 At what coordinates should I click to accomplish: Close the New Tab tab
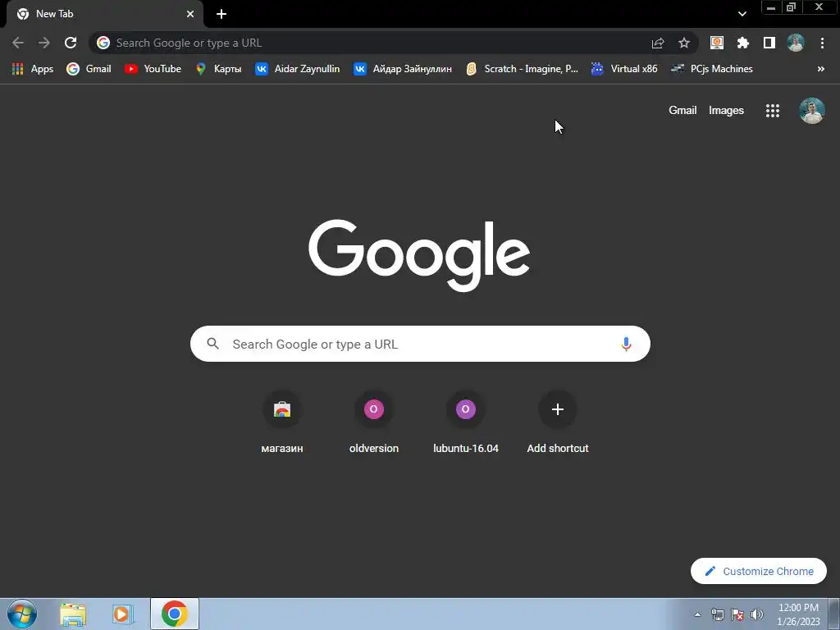pos(190,14)
